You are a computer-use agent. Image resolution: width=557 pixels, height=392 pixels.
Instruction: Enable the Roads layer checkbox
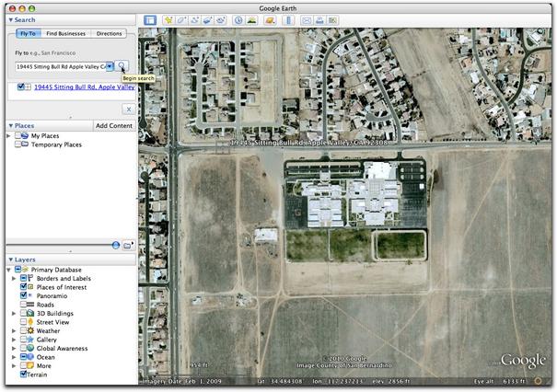(x=23, y=305)
